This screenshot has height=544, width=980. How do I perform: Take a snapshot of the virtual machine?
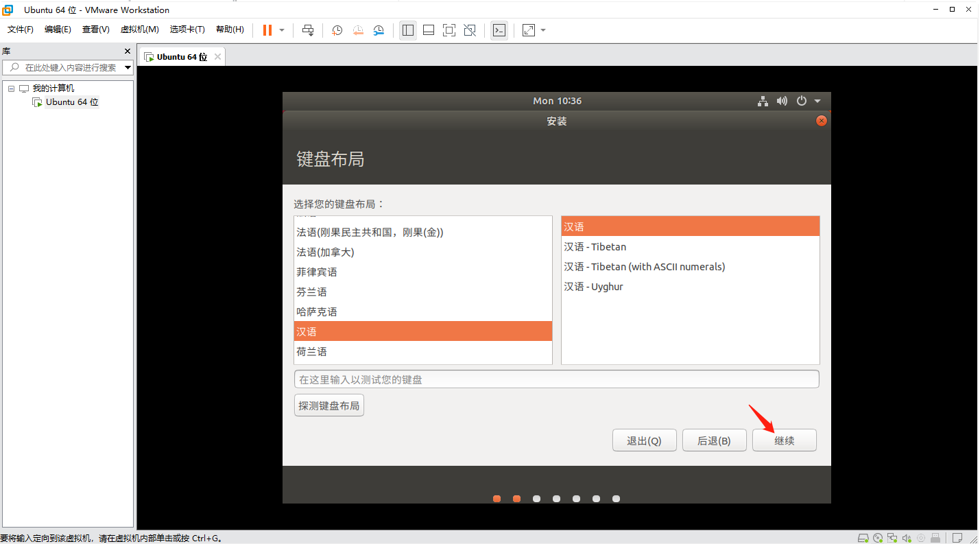point(337,30)
